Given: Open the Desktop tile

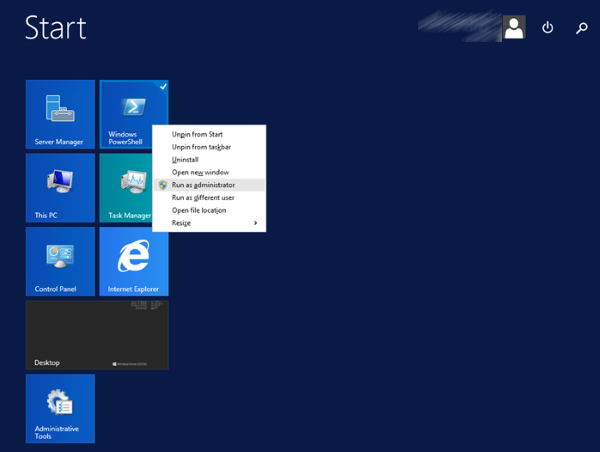Looking at the screenshot, I should click(97, 335).
